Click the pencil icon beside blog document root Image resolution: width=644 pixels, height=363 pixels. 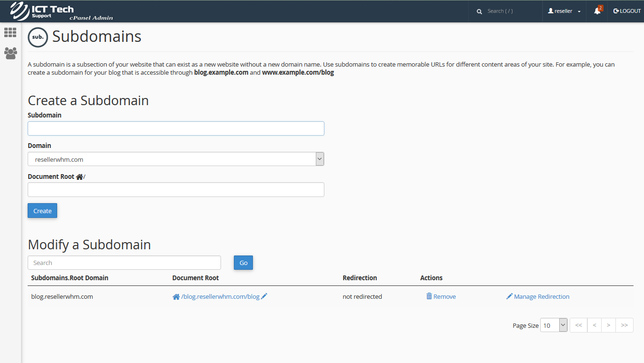point(264,296)
